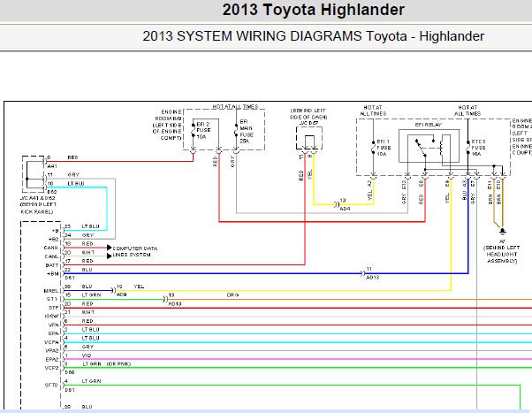Select the blue +BM wire line
Image resolution: width=532 pixels, height=413 pixels.
266,273
